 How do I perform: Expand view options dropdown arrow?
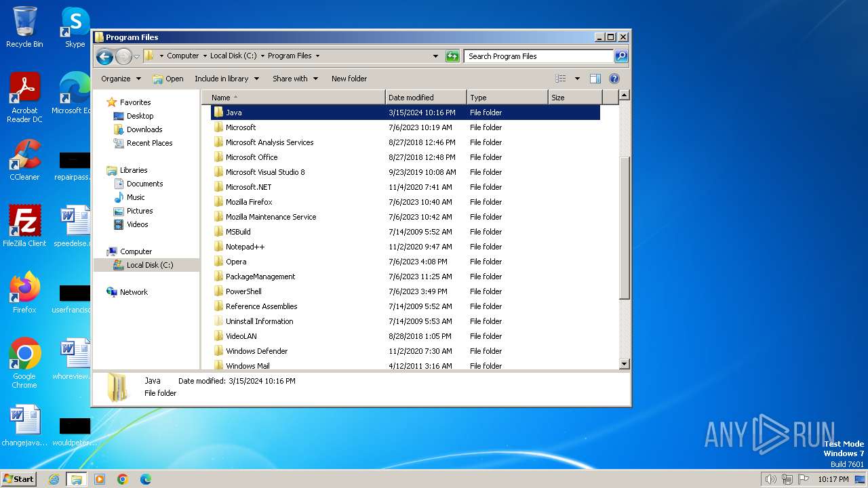[x=577, y=79]
